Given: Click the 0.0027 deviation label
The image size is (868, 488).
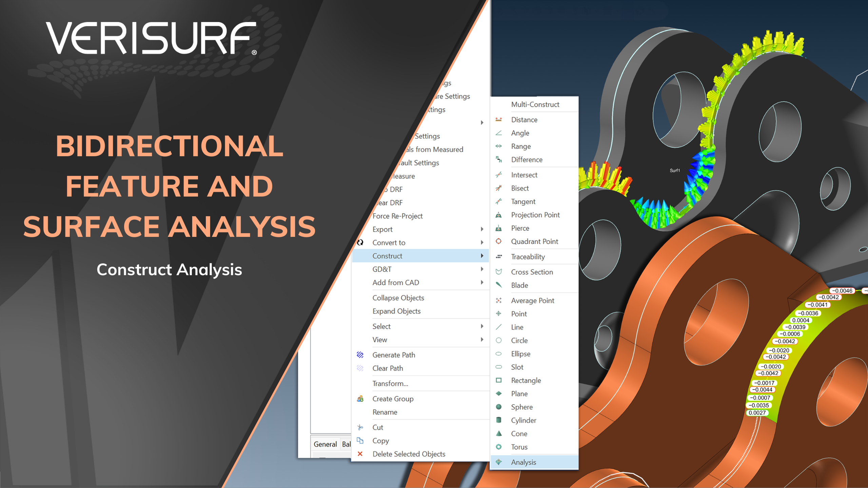Looking at the screenshot, I should (757, 413).
